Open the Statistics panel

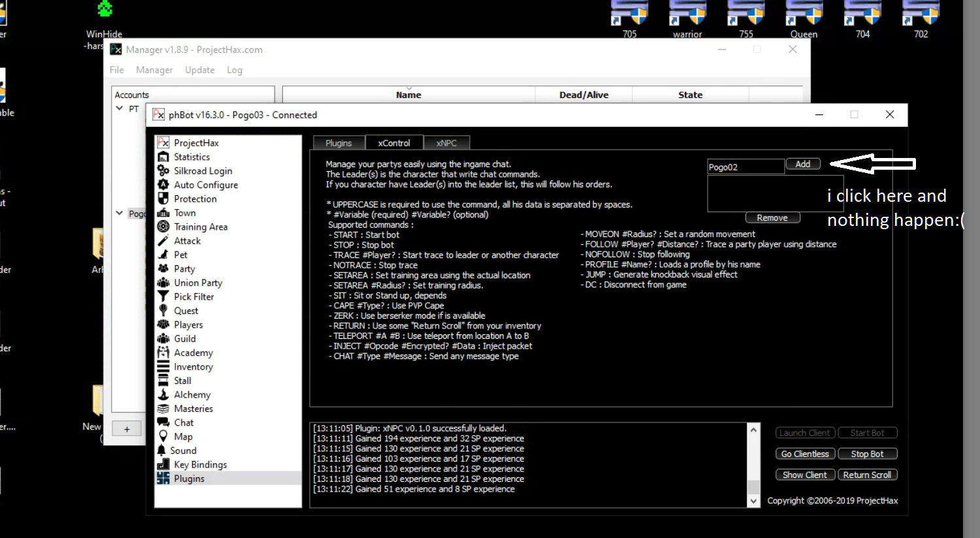(x=192, y=156)
